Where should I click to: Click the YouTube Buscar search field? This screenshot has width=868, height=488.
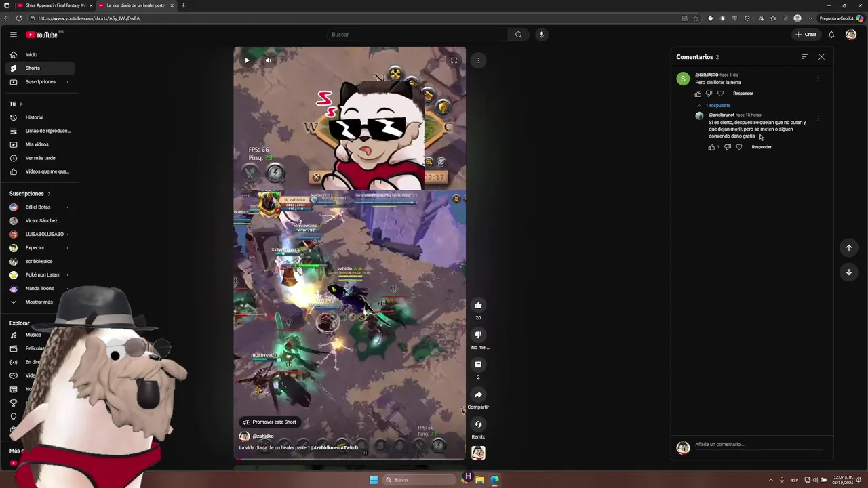pyautogui.click(x=417, y=35)
